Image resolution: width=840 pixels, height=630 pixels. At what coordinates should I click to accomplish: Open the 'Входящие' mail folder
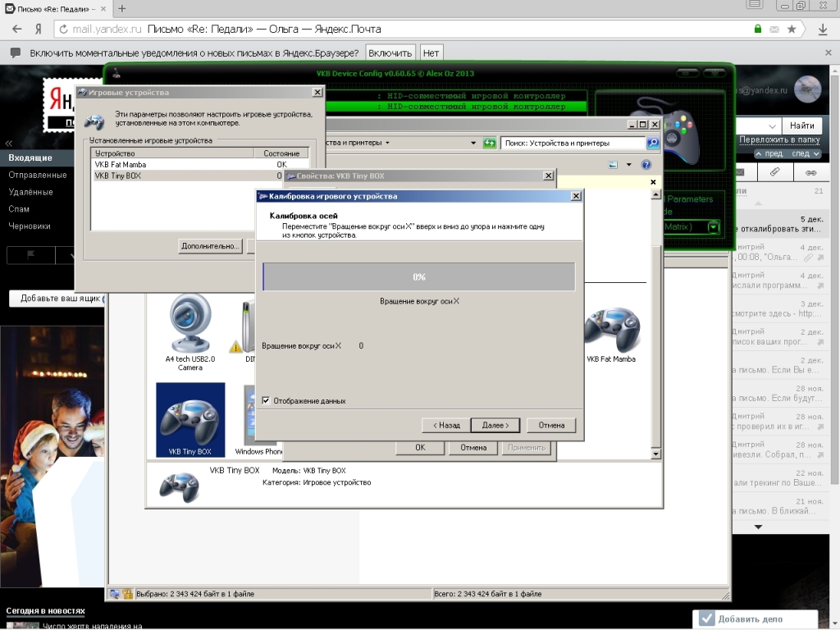pos(30,157)
